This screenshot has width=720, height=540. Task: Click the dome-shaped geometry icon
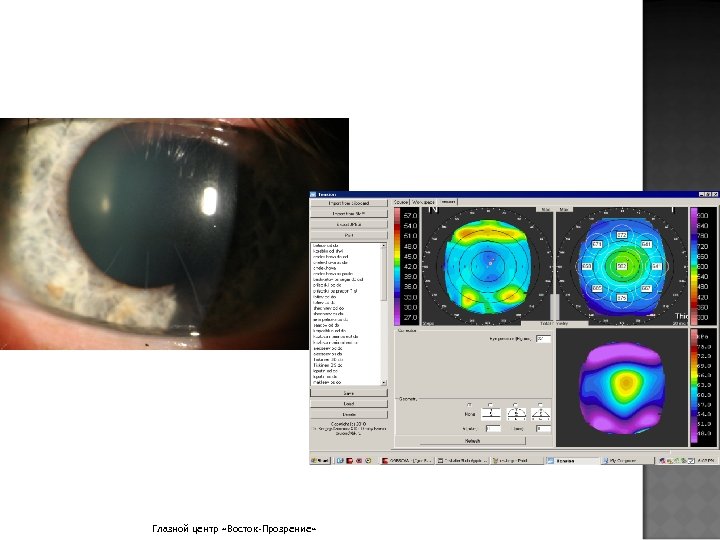tap(516, 414)
